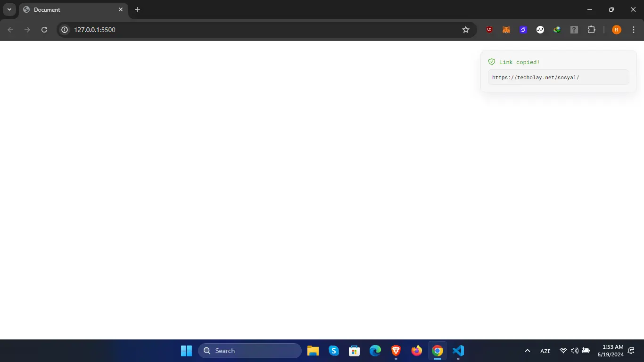Show hidden system tray icons
The image size is (644, 362).
click(x=528, y=351)
